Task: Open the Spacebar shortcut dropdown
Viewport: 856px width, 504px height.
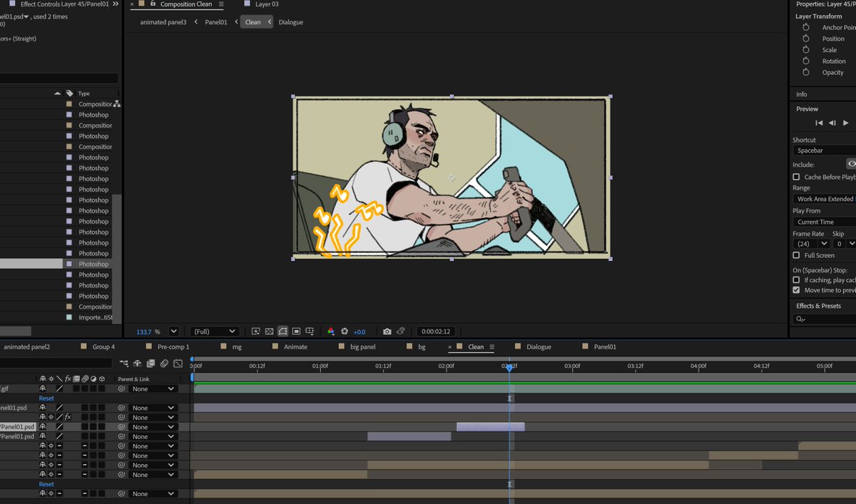Action: click(825, 151)
